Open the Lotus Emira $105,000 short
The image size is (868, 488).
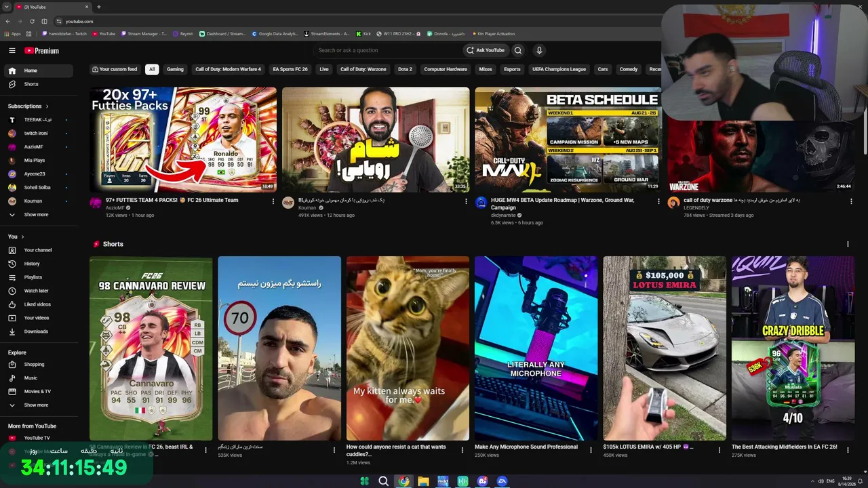[665, 348]
